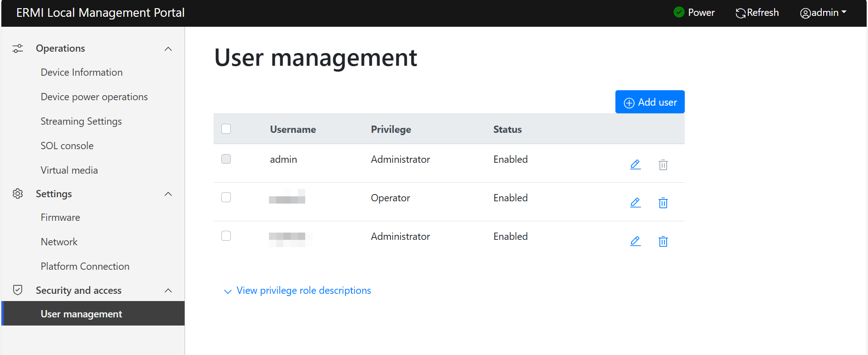Click the Add user button

point(649,102)
